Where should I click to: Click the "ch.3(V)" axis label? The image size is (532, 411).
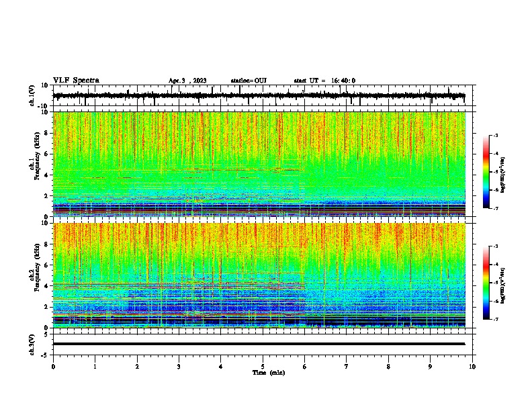pyautogui.click(x=32, y=345)
